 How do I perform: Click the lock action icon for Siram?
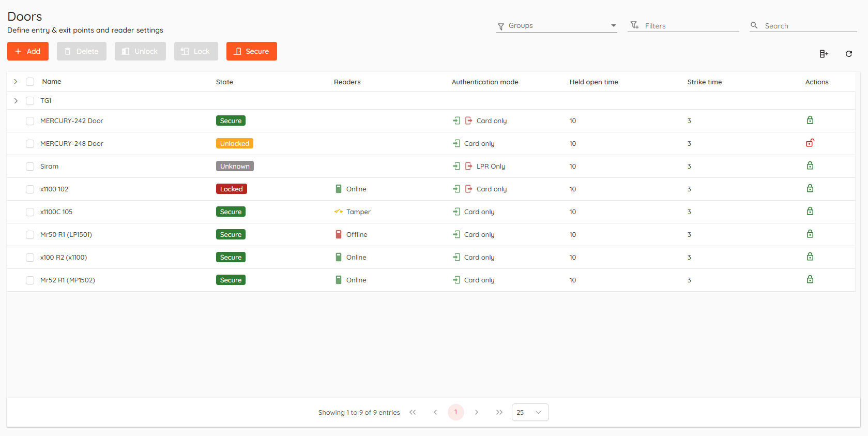(810, 166)
